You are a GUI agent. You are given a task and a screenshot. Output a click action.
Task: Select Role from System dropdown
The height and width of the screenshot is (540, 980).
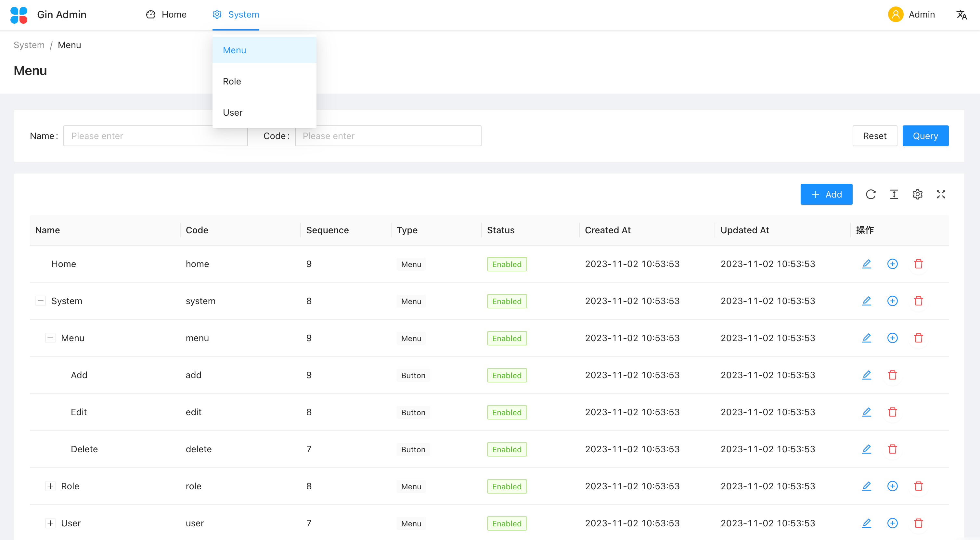coord(232,81)
